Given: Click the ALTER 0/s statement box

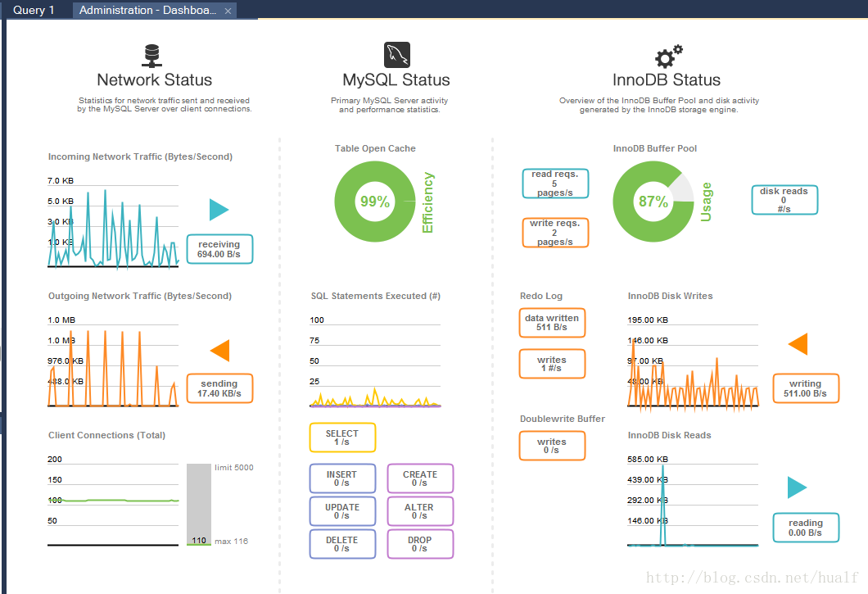Looking at the screenshot, I should (420, 511).
